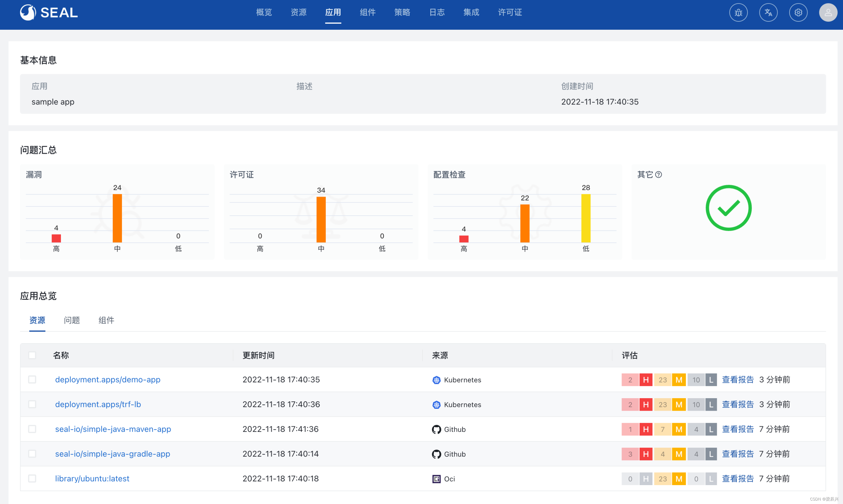Click the Kubernetes icon beside deployment.apps/demo-app
The width and height of the screenshot is (843, 504).
436,380
